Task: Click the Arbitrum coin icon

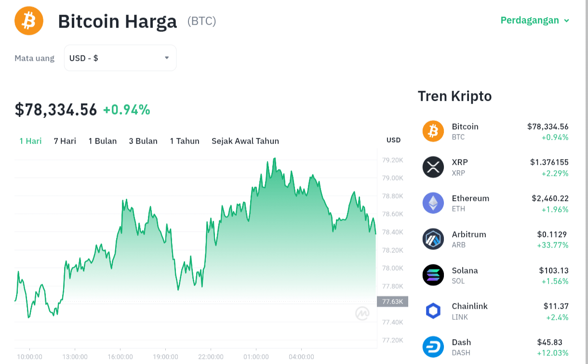Action: pos(433,239)
